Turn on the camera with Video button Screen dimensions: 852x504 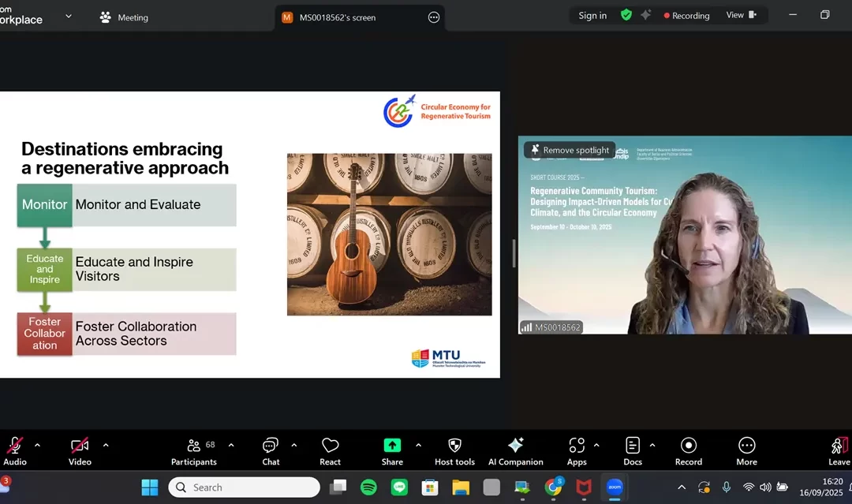coord(80,451)
